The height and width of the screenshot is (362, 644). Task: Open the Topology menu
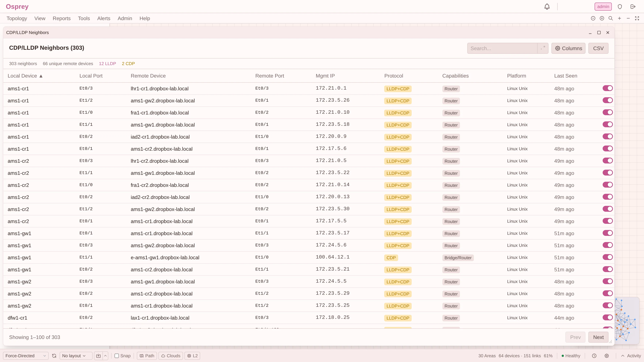click(x=17, y=18)
